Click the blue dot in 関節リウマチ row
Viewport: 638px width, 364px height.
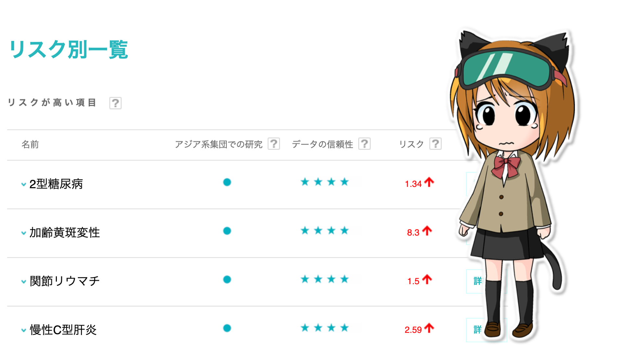227,279
